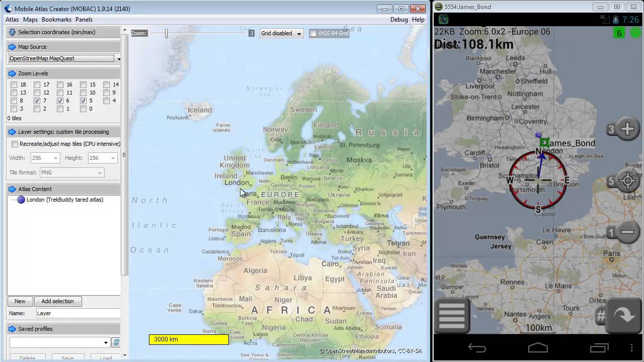Check zoom level 0

[x=84, y=109]
